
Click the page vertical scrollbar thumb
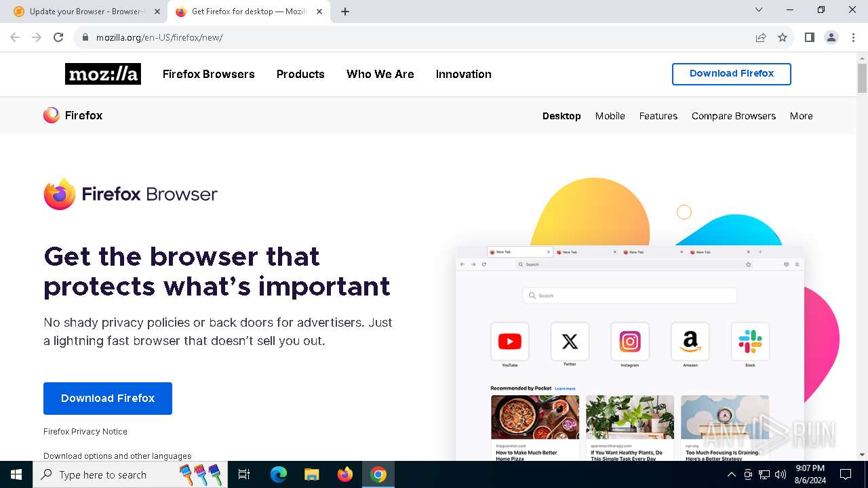[x=862, y=78]
